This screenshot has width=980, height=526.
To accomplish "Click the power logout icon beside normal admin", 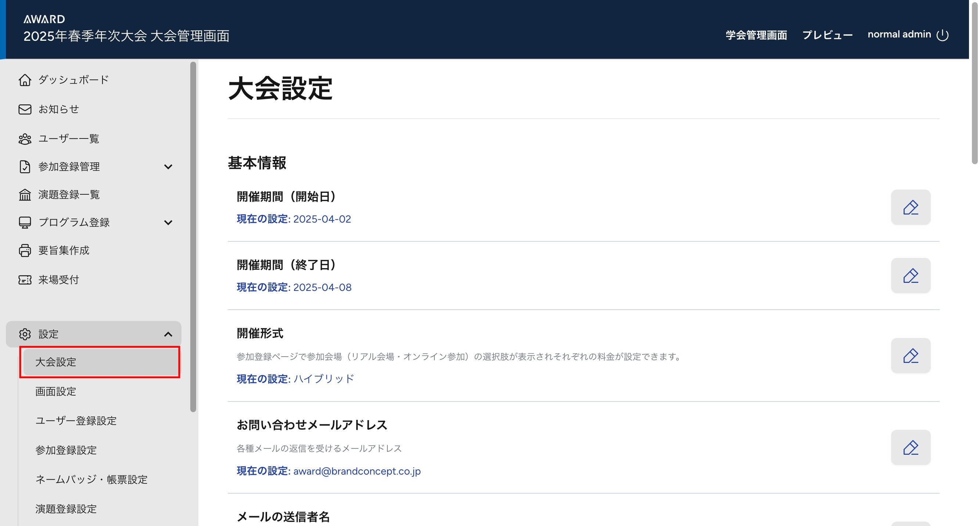I will (942, 35).
